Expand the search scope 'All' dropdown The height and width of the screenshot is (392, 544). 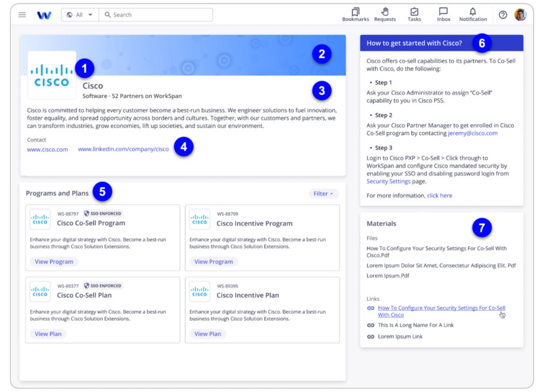79,14
